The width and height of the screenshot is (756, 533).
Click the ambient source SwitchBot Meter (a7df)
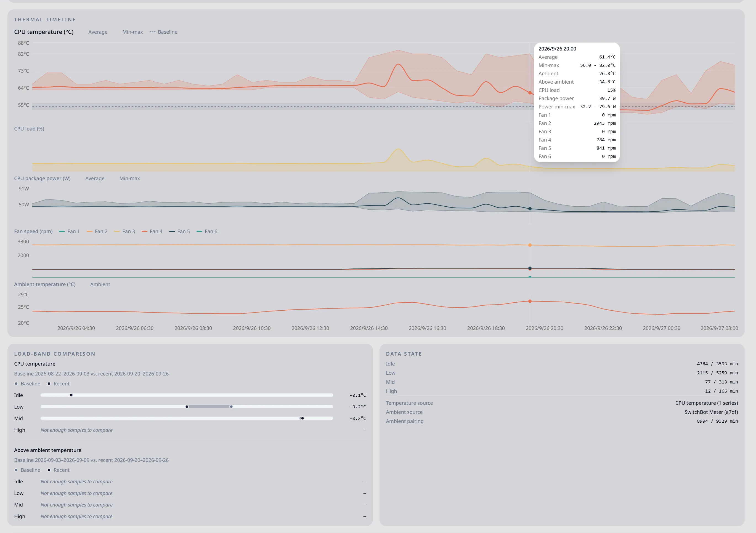point(711,412)
